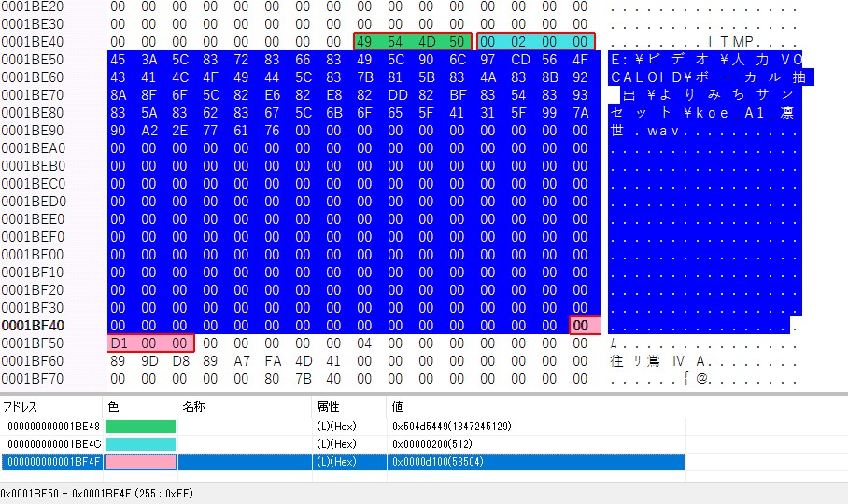848x504 pixels.
Task: Click byte CD in row 0001BE50
Action: click(x=519, y=60)
